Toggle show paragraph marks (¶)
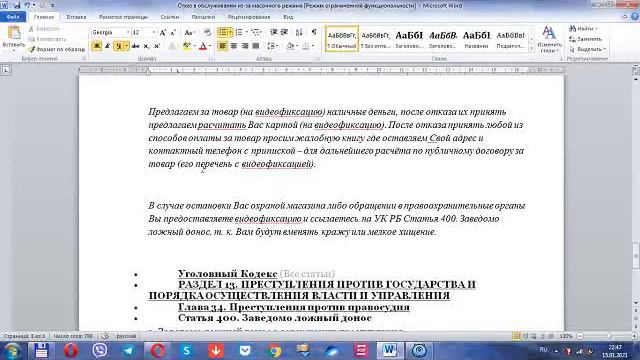640x360 pixels. tap(314, 32)
